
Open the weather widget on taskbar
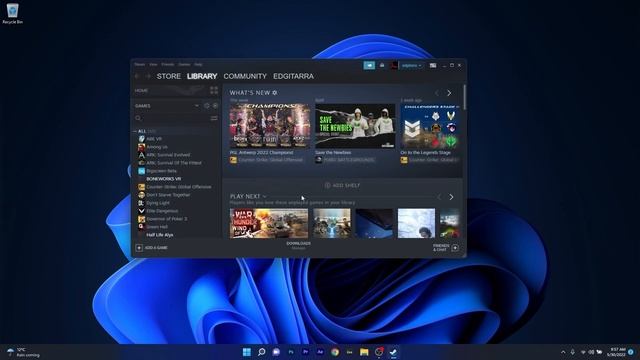(24, 352)
